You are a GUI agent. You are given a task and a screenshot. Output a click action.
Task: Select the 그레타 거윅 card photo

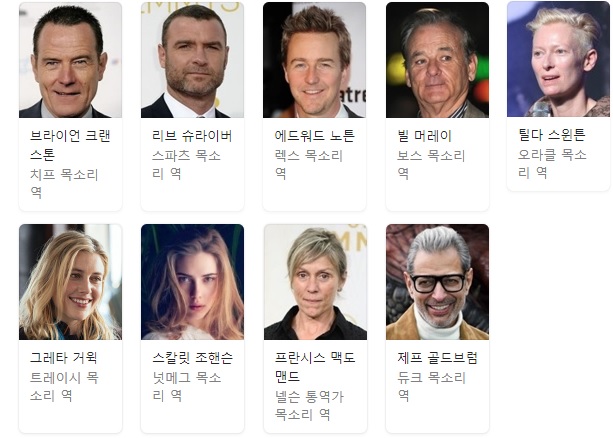click(x=70, y=282)
